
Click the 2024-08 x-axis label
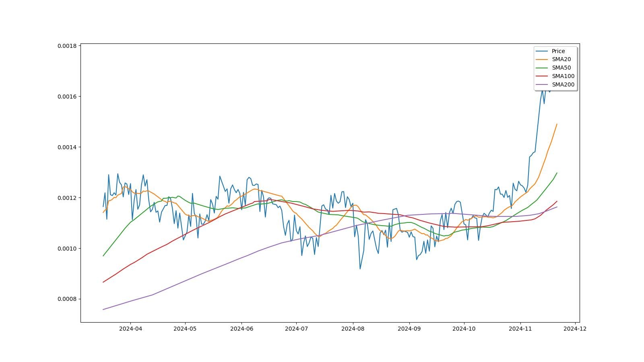(353, 329)
